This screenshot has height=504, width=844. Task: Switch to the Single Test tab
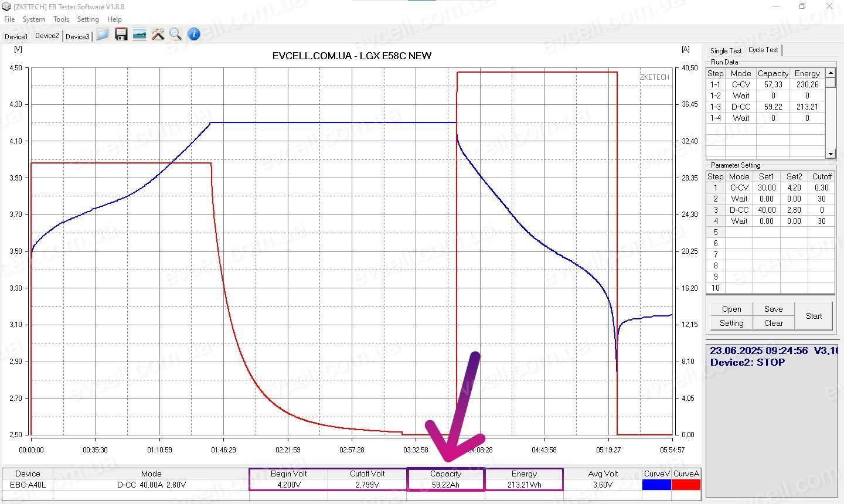[726, 51]
